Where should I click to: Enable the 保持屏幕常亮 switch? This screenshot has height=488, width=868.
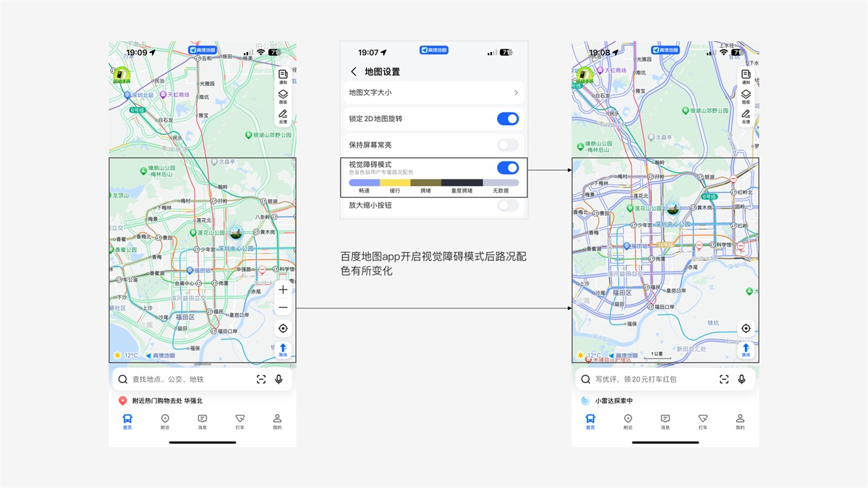click(x=508, y=145)
